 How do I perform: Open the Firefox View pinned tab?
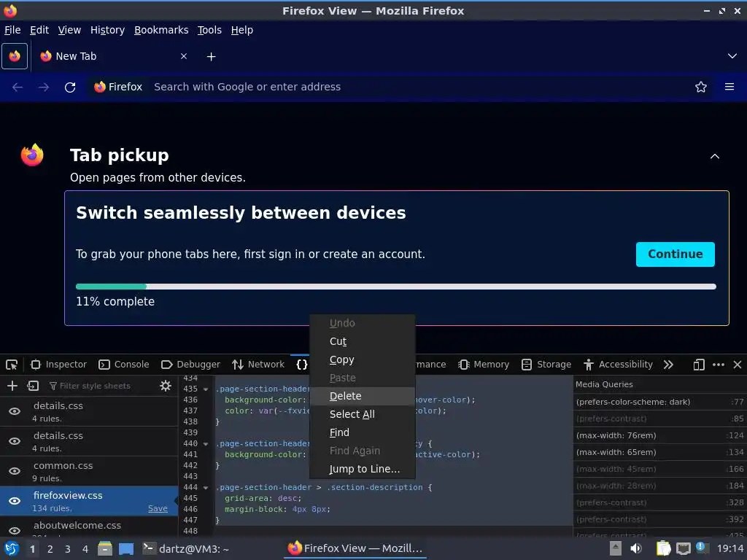tap(15, 56)
